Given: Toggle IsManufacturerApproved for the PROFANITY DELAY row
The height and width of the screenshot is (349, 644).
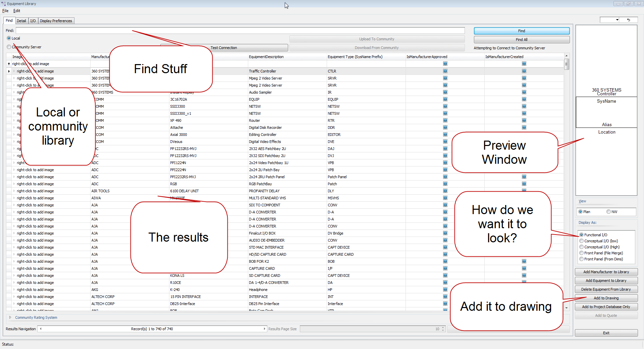Looking at the screenshot, I should (x=445, y=191).
